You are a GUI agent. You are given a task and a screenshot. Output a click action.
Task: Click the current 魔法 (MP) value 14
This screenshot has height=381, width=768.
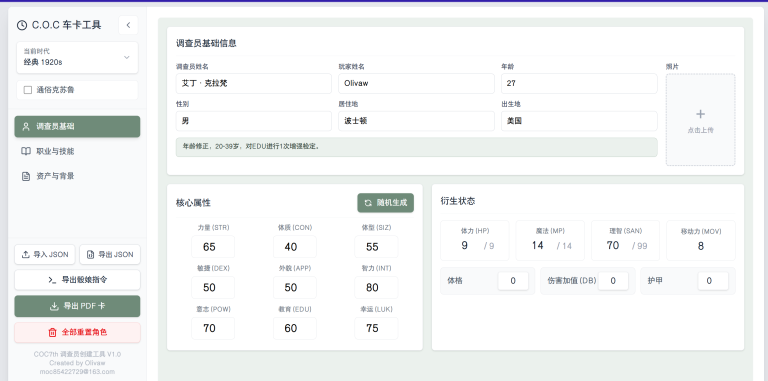(538, 245)
